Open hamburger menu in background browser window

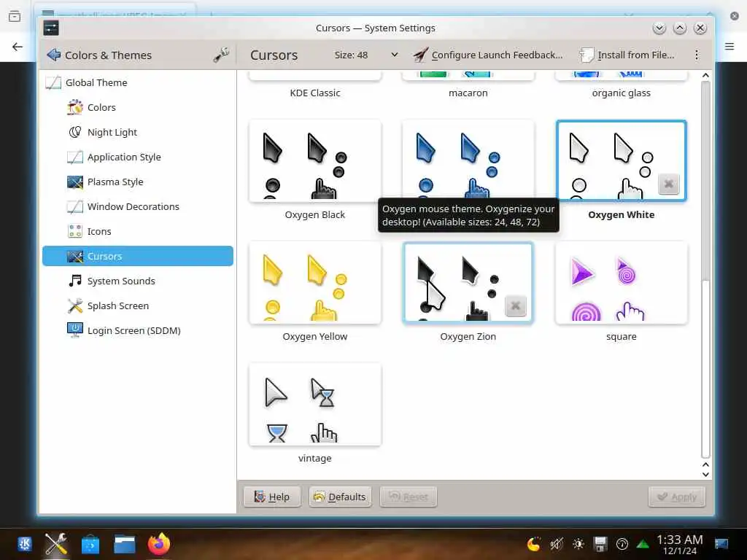point(729,46)
